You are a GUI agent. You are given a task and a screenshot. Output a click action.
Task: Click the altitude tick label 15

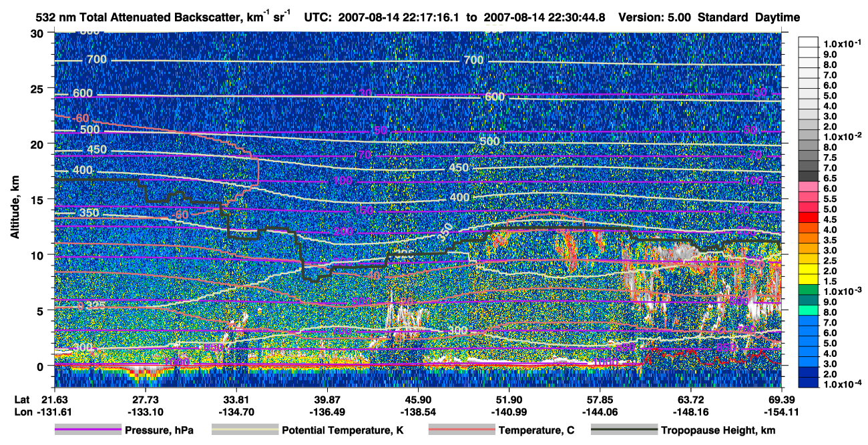38,199
